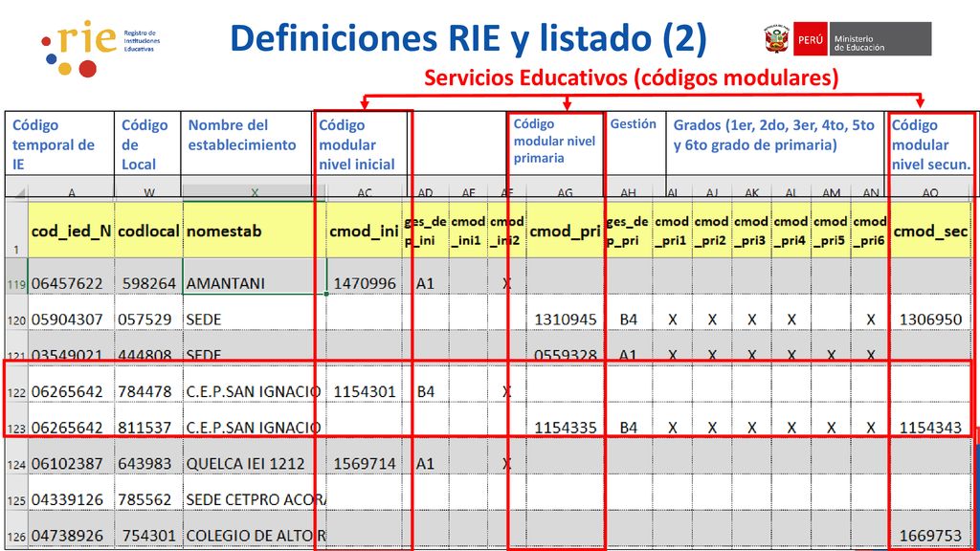Click the Perú Ministerio de Educación logo
Viewport: 980px width, 551px height.
tap(847, 38)
